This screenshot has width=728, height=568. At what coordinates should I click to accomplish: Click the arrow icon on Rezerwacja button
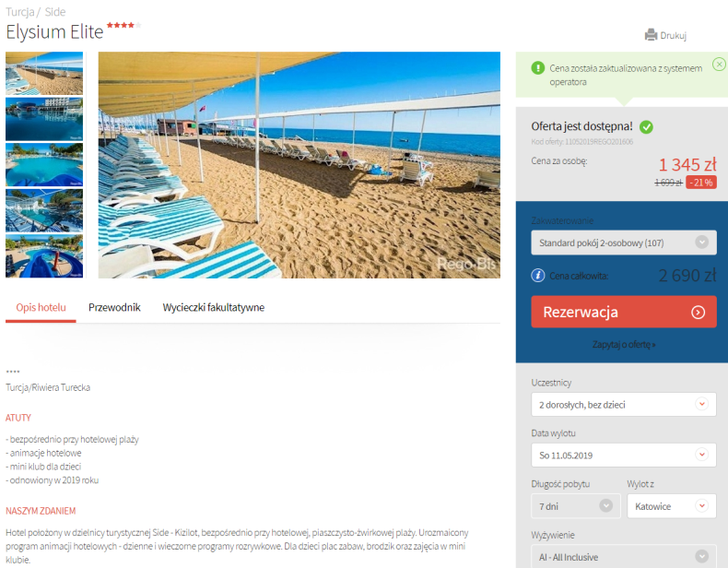698,312
